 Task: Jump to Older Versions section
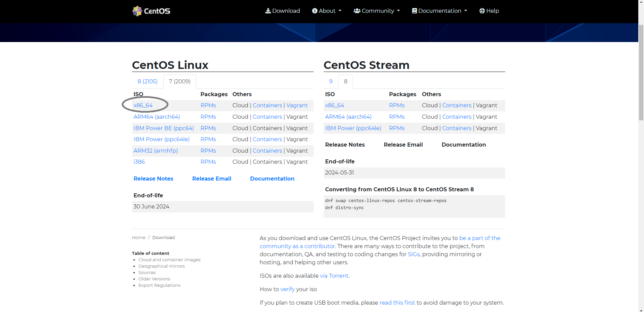point(154,279)
